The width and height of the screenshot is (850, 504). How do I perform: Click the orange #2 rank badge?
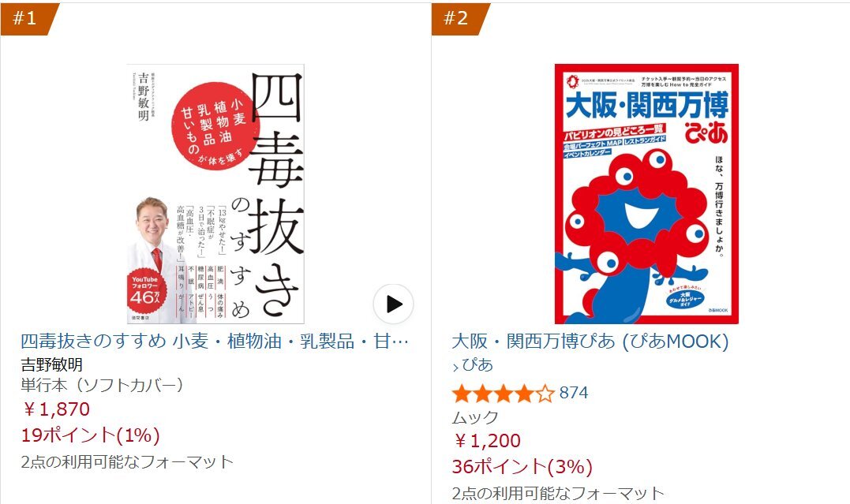(459, 19)
